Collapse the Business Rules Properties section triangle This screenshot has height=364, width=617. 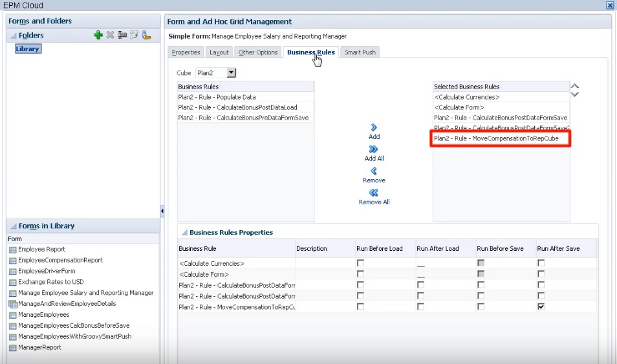[184, 233]
